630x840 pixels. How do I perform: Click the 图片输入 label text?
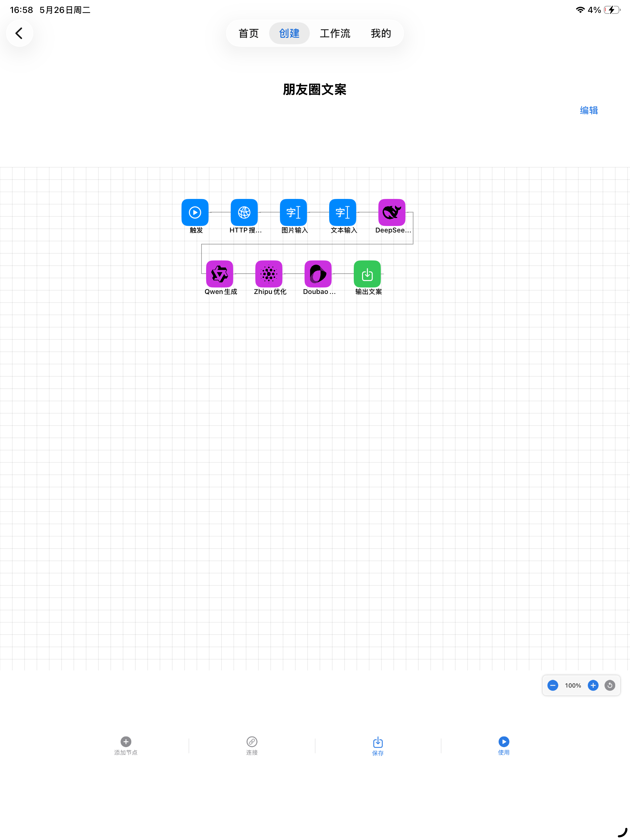tap(294, 230)
